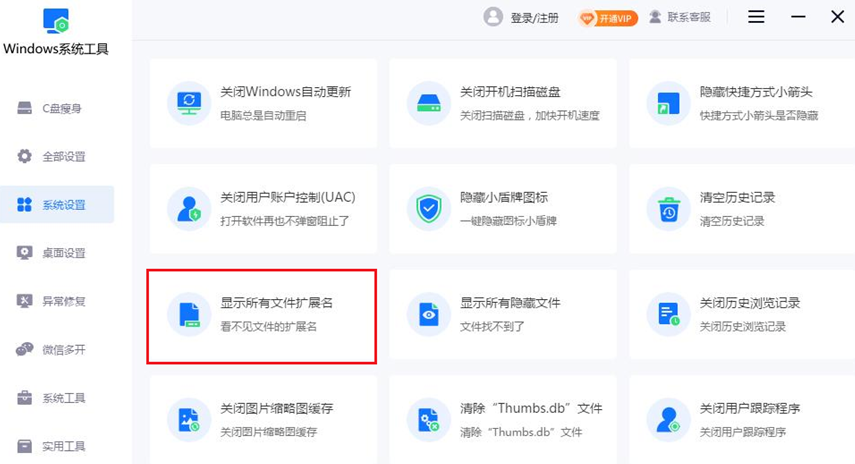The height and width of the screenshot is (464, 855).
Task: Go to the 桌面设置 section
Action: coord(57,253)
